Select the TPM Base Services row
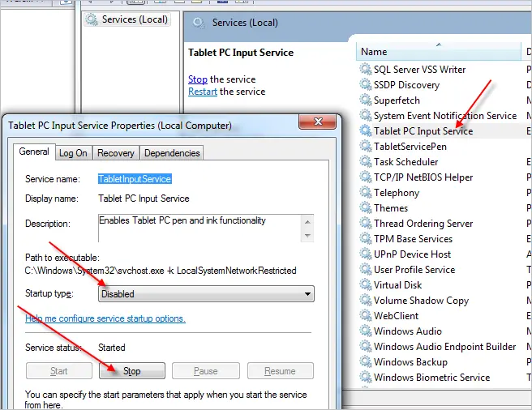 coord(413,239)
